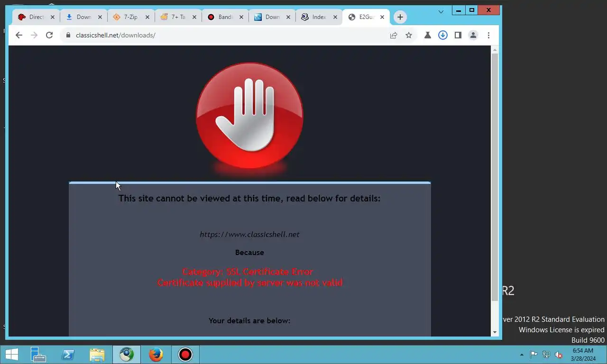Open Chrome Labs flask icon
This screenshot has width=607, height=364.
(428, 35)
